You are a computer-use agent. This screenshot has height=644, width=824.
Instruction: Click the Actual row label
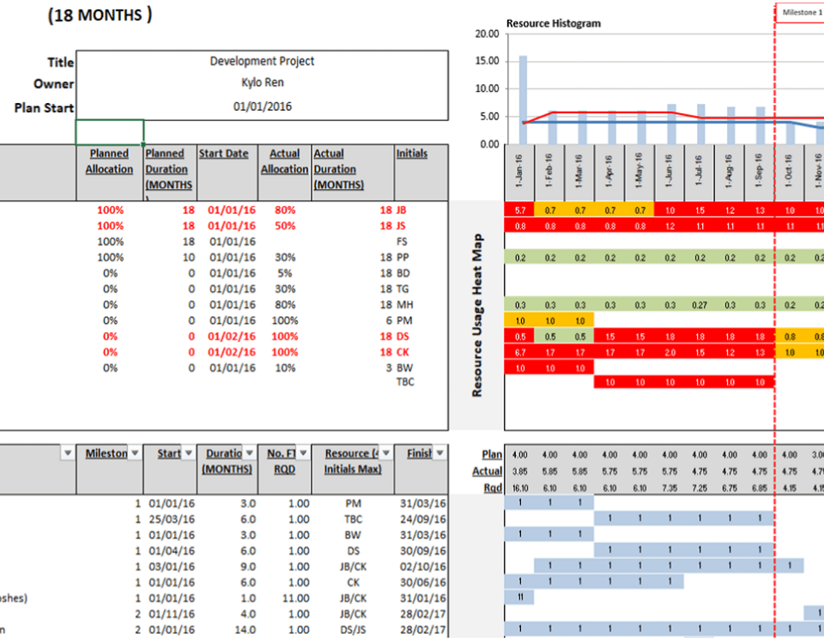click(488, 471)
